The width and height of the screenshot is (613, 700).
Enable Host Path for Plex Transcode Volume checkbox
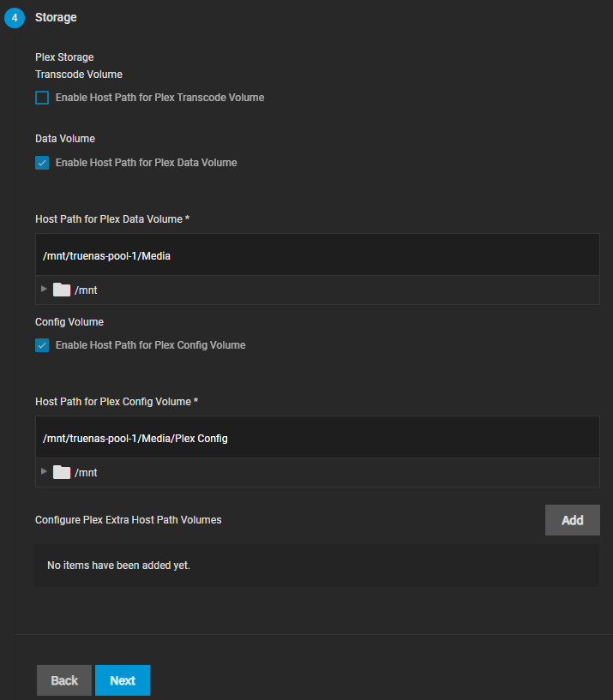tap(42, 98)
